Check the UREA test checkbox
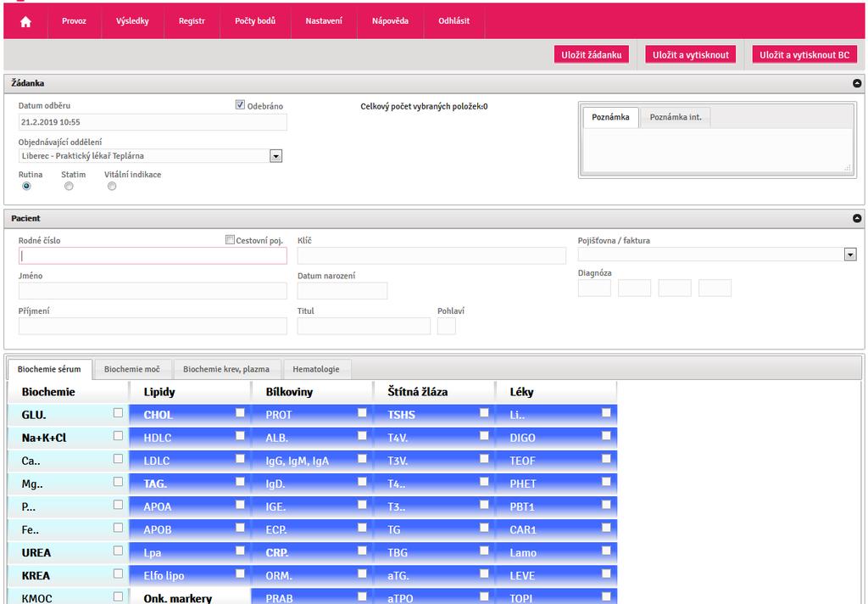The image size is (868, 604). pos(118,551)
